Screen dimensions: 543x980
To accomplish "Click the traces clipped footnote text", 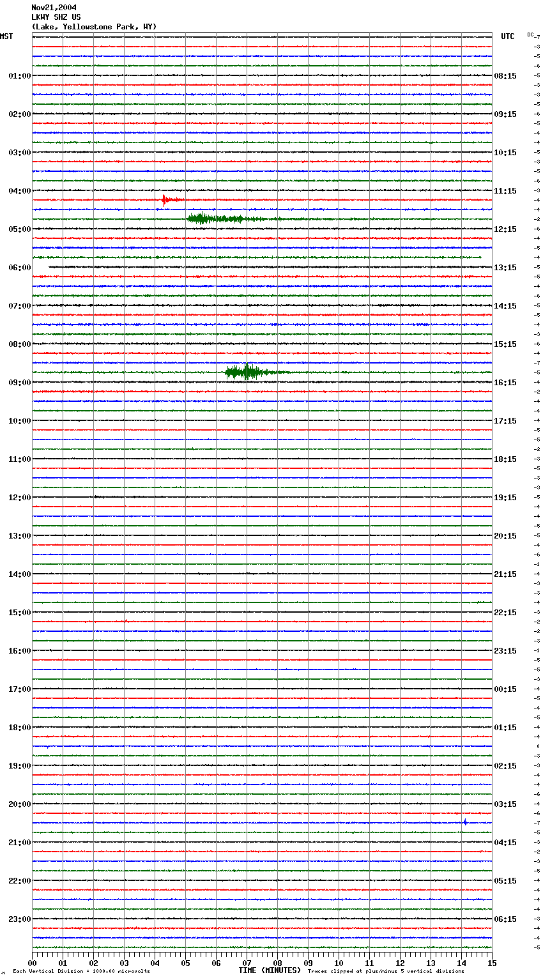I will 386,972.
